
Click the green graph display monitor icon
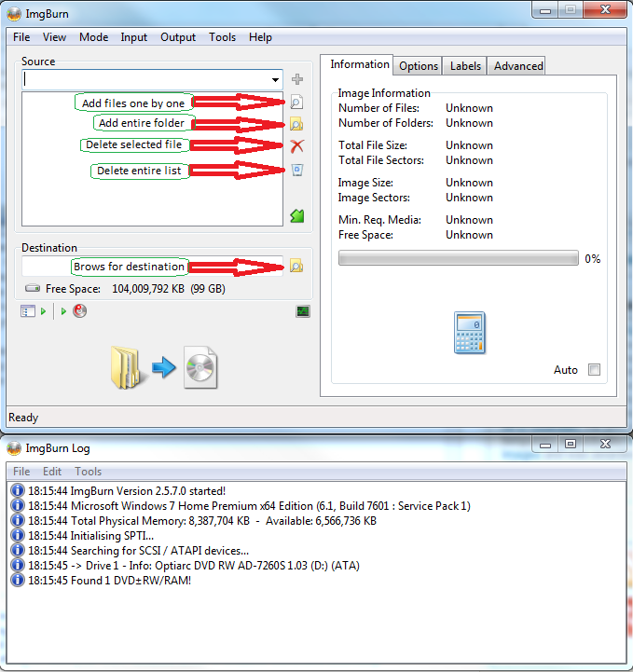[303, 311]
